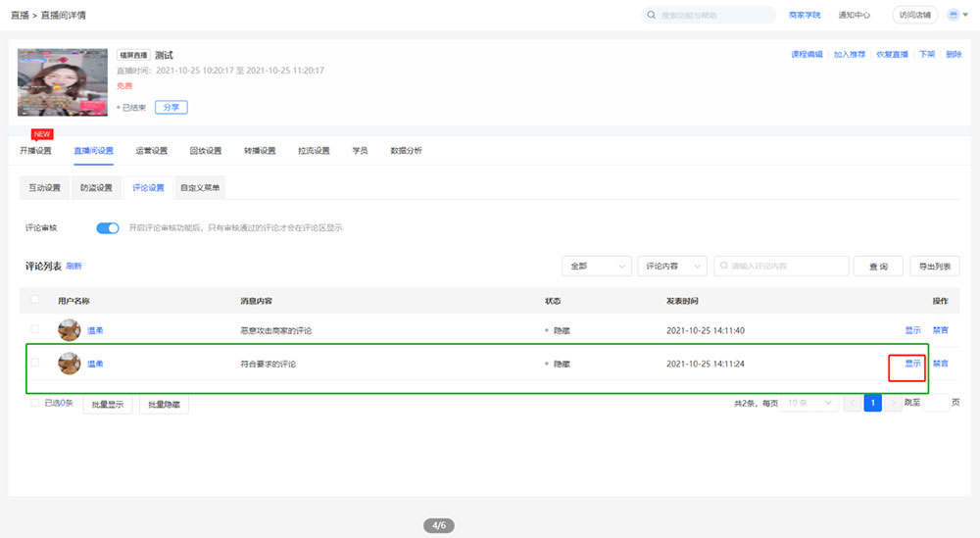Expand the 评论内容 search type dropdown
The height and width of the screenshot is (538, 980).
tap(671, 267)
